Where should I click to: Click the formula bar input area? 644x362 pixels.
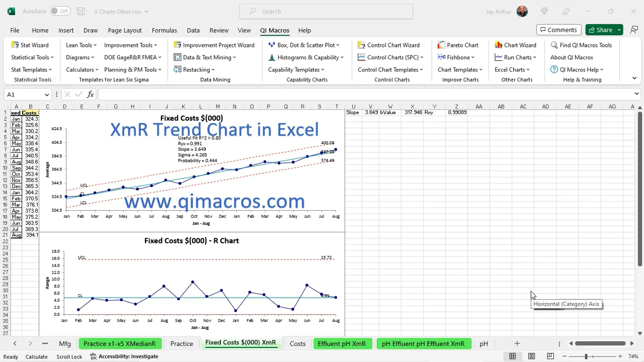(x=365, y=94)
